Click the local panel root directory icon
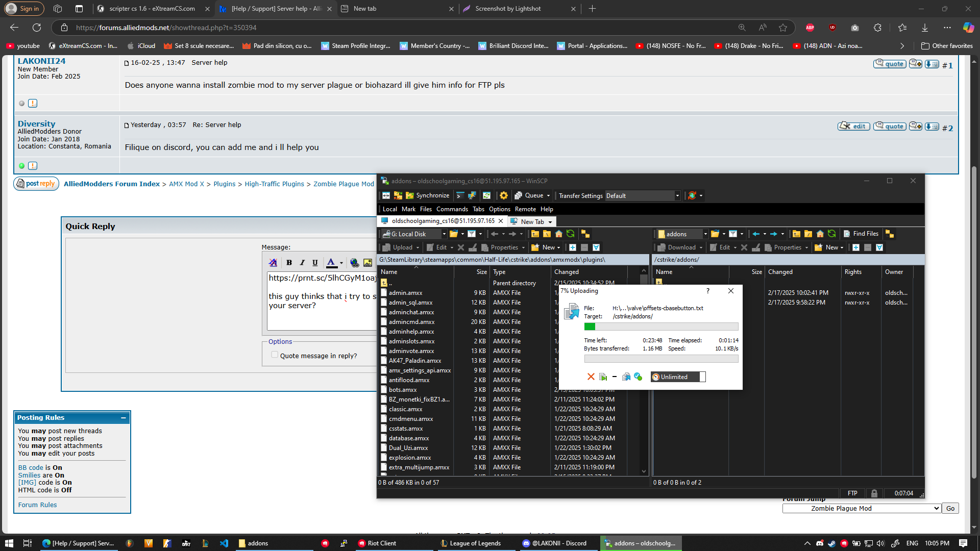Screen dimensions: 980x551 pyautogui.click(x=547, y=234)
